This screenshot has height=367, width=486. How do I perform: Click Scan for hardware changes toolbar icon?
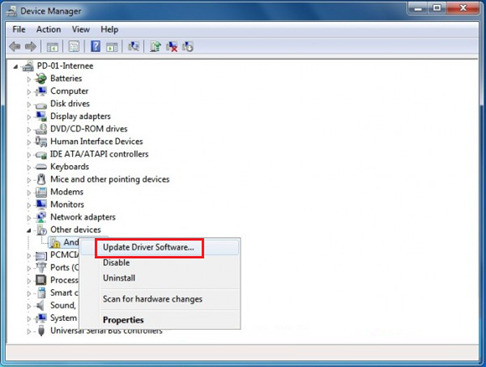click(134, 47)
